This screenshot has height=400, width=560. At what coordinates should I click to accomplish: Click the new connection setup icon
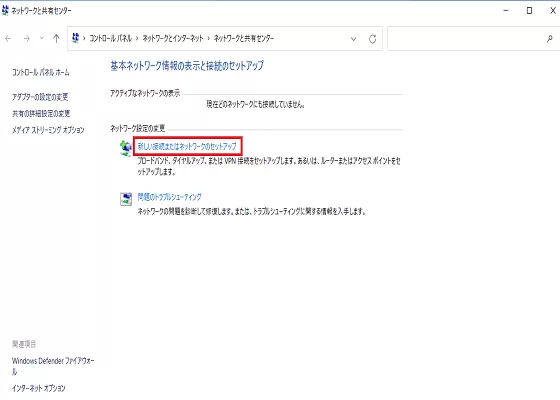click(x=125, y=148)
